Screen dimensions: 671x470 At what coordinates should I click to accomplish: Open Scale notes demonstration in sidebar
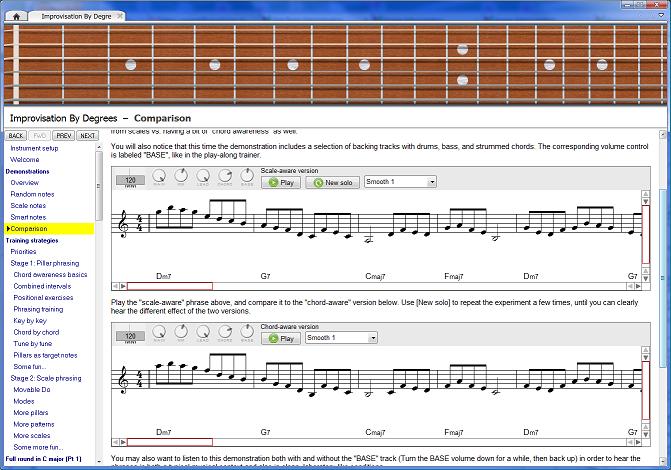28,205
